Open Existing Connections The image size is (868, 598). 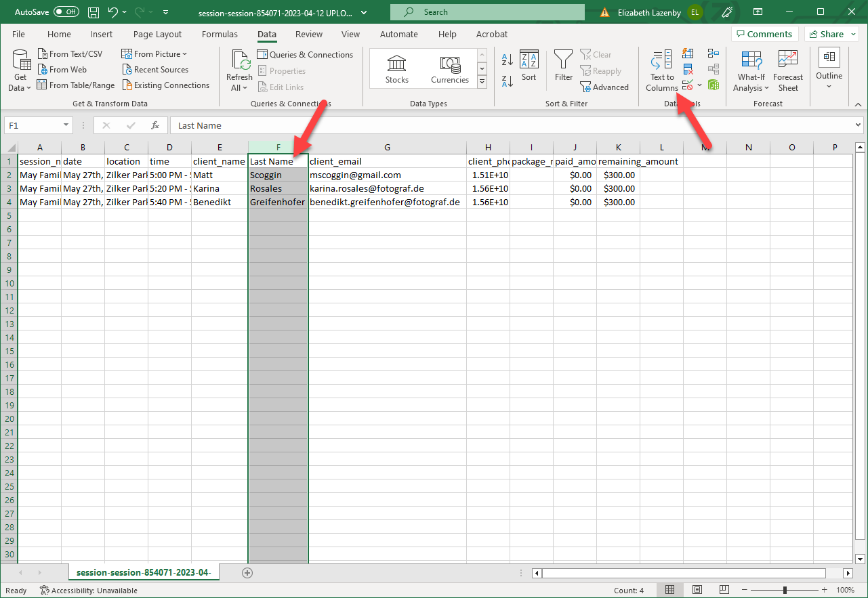(166, 85)
